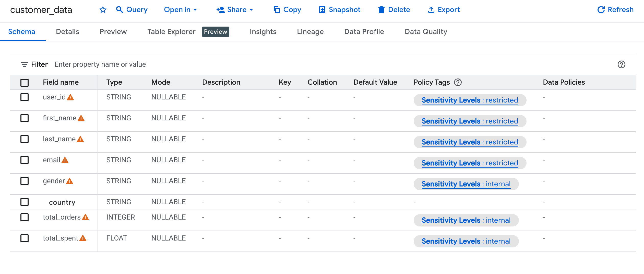This screenshot has height=274, width=644.
Task: Click the Snapshot icon in toolbar
Action: [x=322, y=10]
